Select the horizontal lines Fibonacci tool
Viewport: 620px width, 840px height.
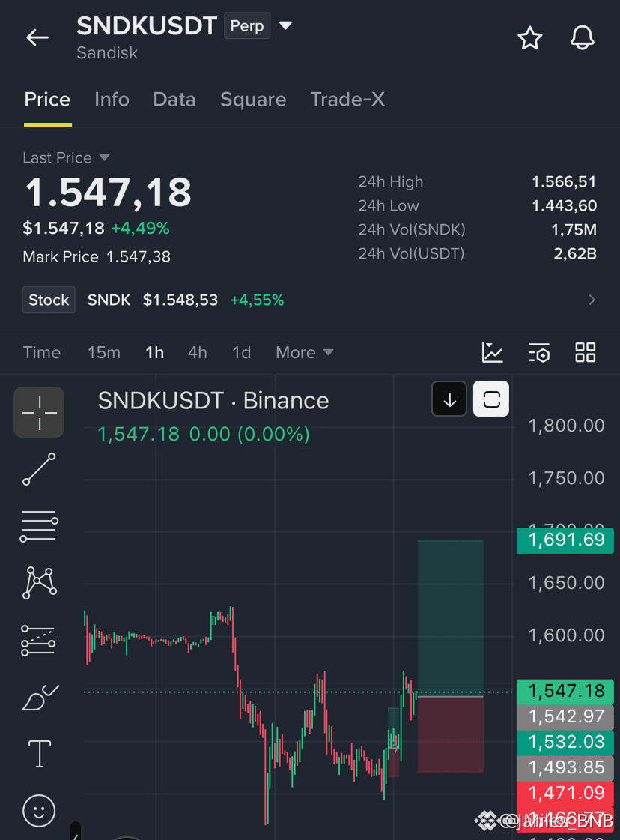click(x=39, y=525)
